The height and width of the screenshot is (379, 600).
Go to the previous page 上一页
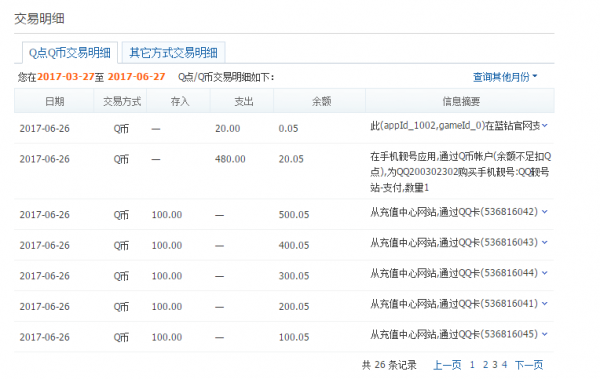click(447, 365)
